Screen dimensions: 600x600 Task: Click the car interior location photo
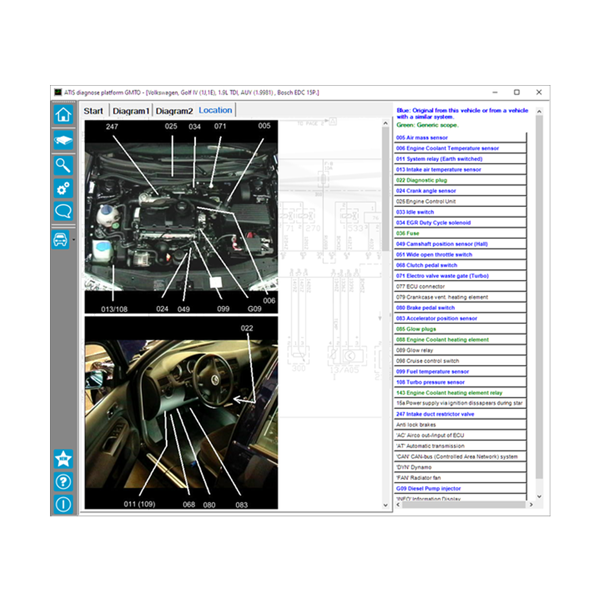click(181, 412)
